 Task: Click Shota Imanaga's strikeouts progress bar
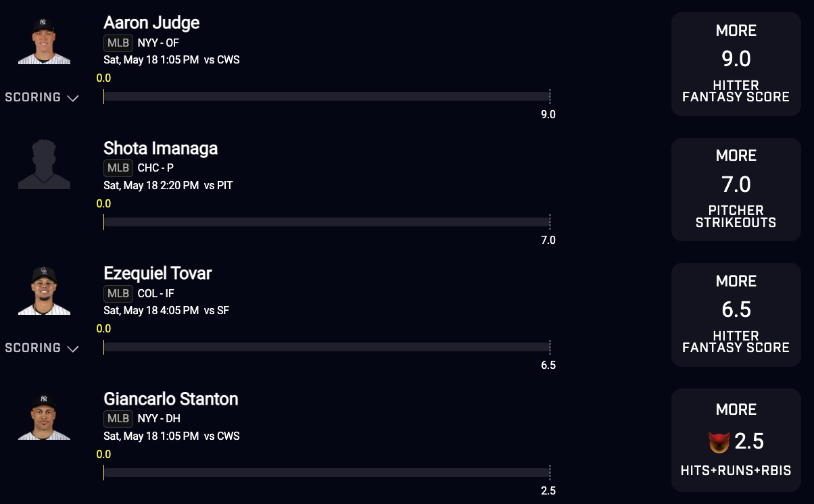(327, 222)
